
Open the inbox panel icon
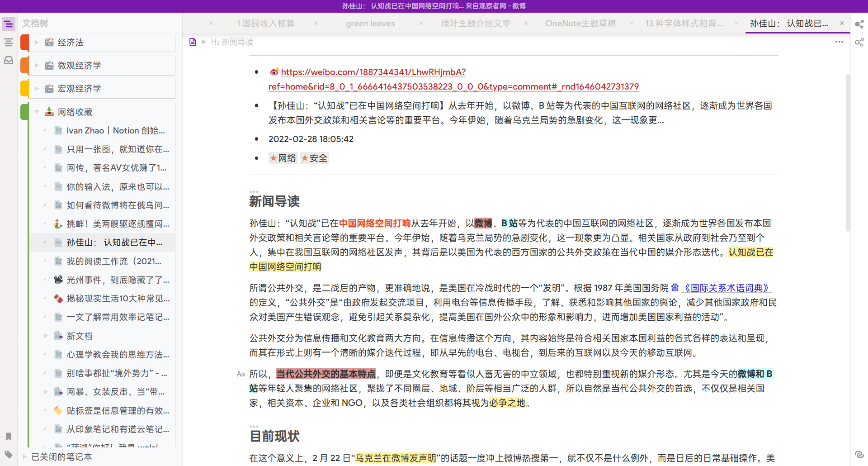click(x=8, y=60)
